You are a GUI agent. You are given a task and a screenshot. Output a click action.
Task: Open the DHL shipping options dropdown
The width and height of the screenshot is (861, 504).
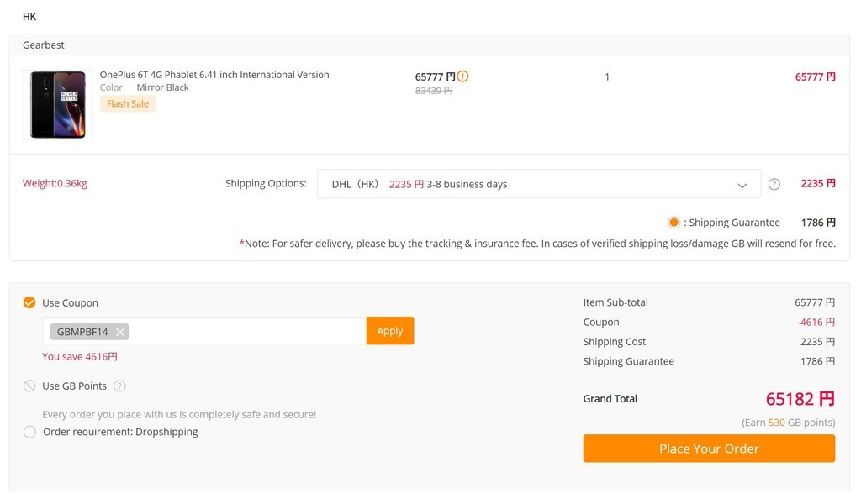coord(538,184)
